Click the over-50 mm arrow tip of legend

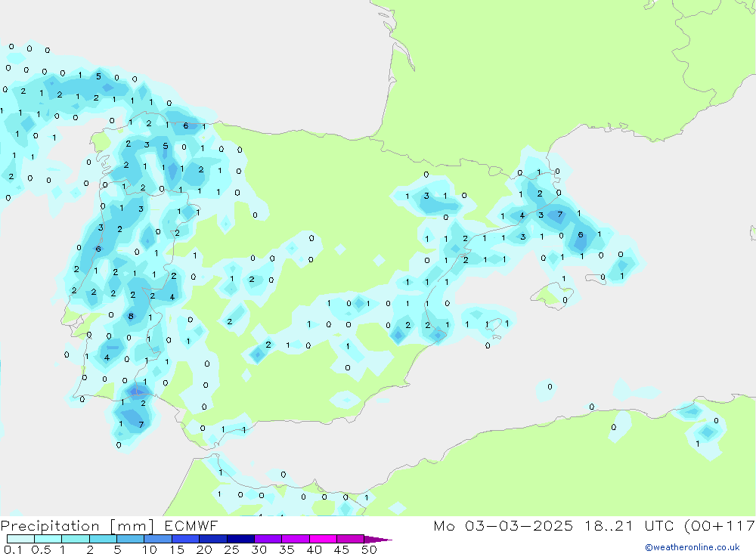point(378,539)
